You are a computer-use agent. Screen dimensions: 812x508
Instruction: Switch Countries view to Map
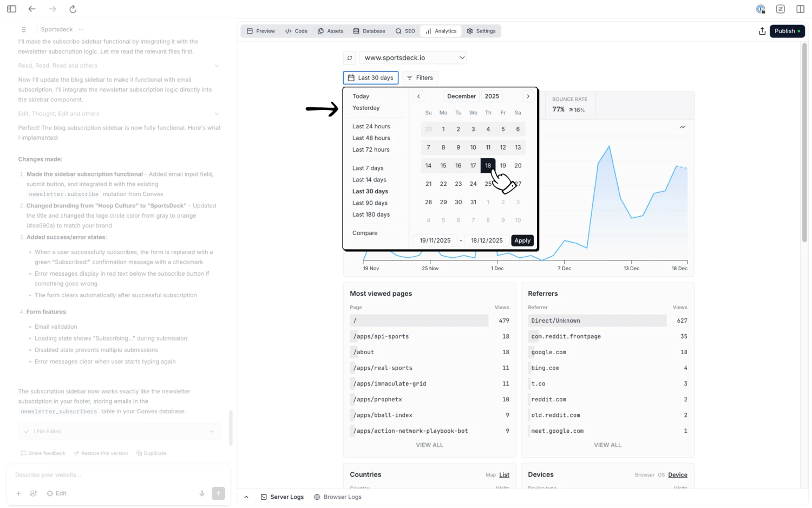(x=490, y=475)
